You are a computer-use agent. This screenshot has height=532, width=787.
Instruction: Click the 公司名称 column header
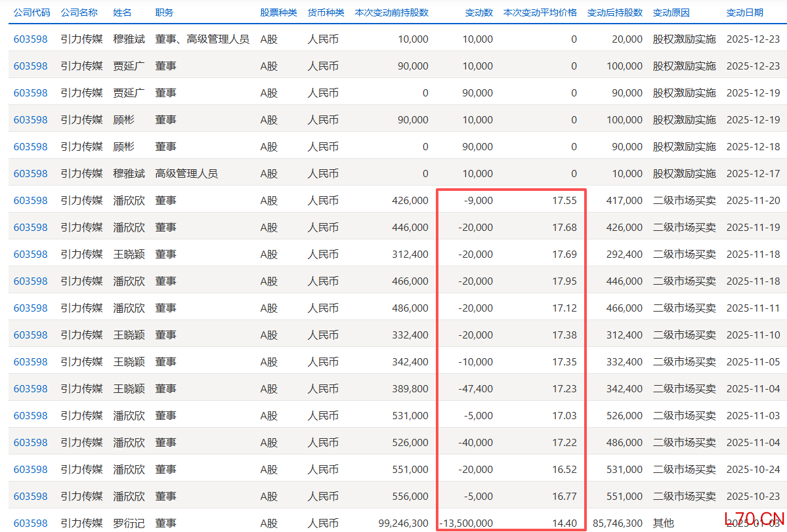[78, 12]
